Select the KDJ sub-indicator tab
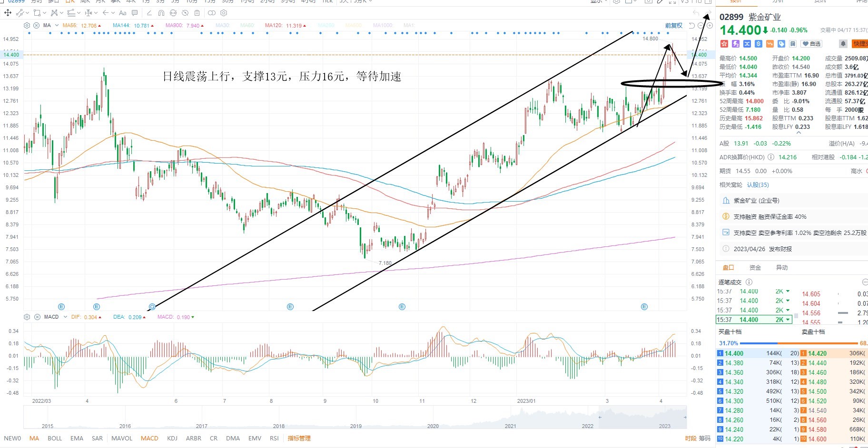The image size is (868, 448). point(172,438)
